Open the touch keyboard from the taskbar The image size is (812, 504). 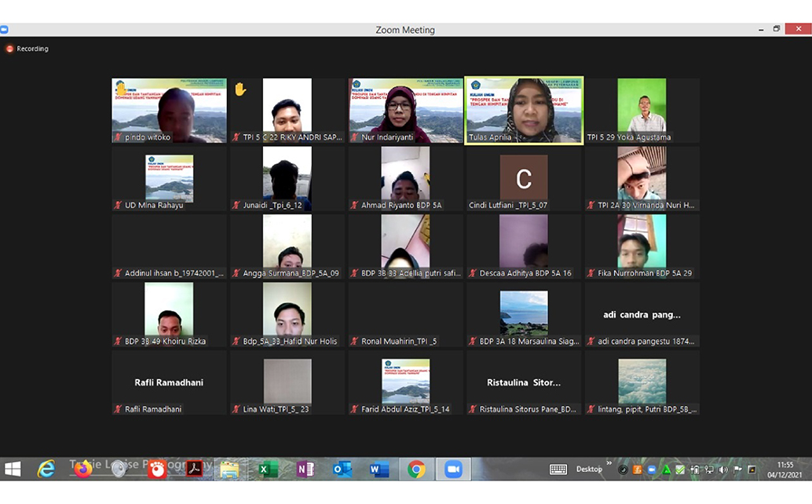coord(558,469)
